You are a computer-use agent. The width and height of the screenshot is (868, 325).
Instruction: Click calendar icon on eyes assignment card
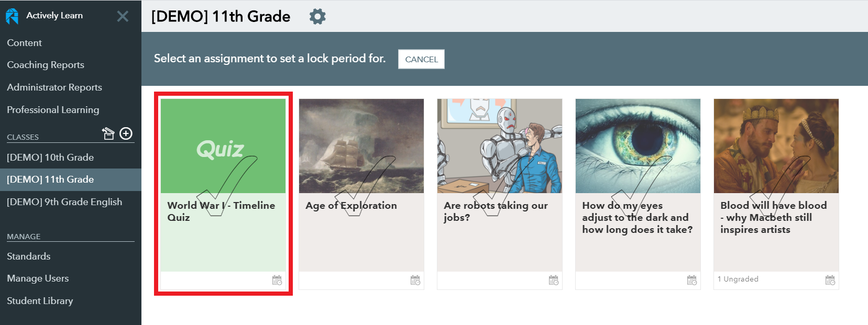click(692, 280)
